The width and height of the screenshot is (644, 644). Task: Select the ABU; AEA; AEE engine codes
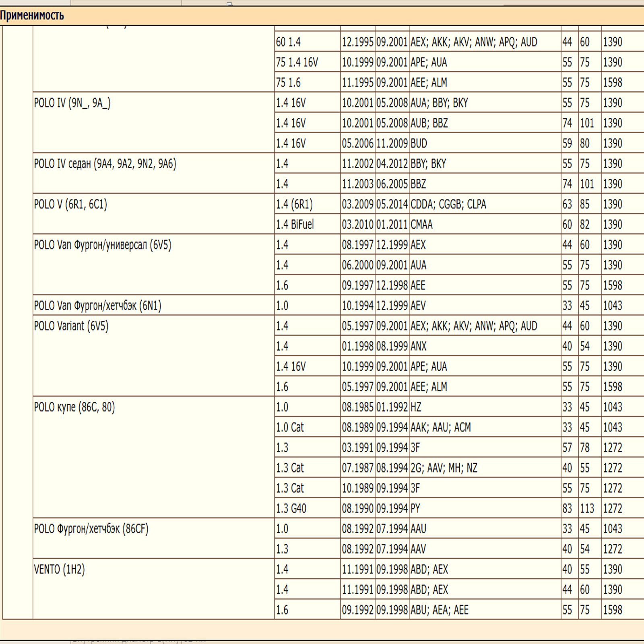439,610
